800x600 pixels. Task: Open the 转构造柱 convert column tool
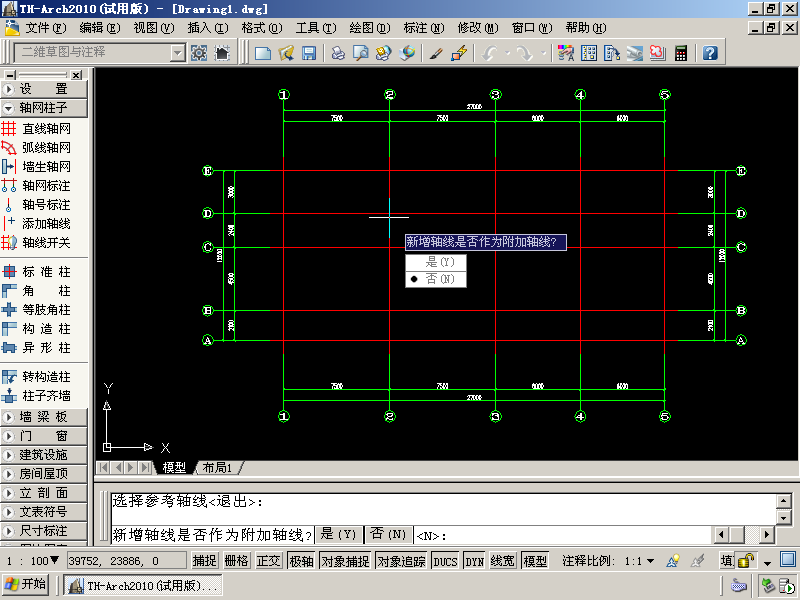point(37,377)
